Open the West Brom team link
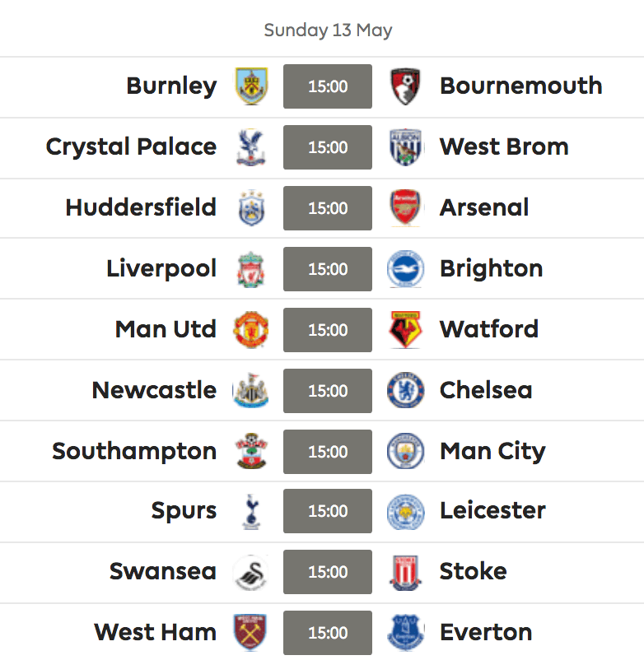The image size is (644, 660). tap(504, 147)
